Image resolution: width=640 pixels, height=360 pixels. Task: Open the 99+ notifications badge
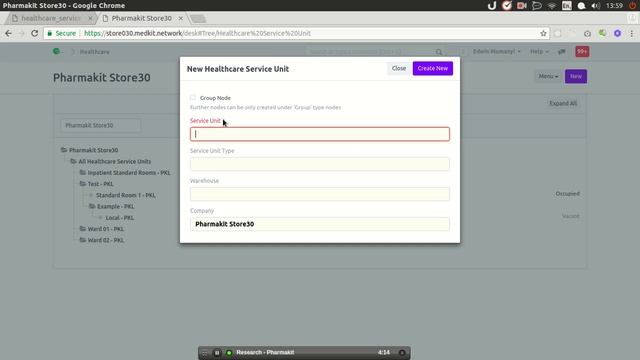(582, 51)
